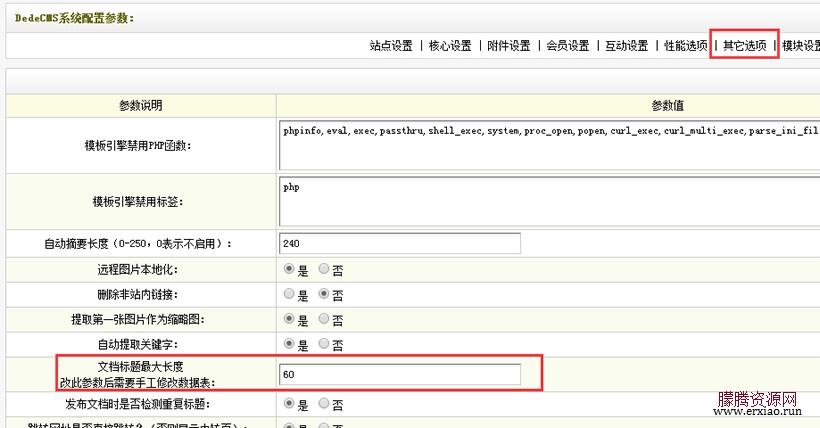The image size is (820, 428).
Task: Pick 否 for 发布文档时是否检测重复标题
Action: pos(324,403)
